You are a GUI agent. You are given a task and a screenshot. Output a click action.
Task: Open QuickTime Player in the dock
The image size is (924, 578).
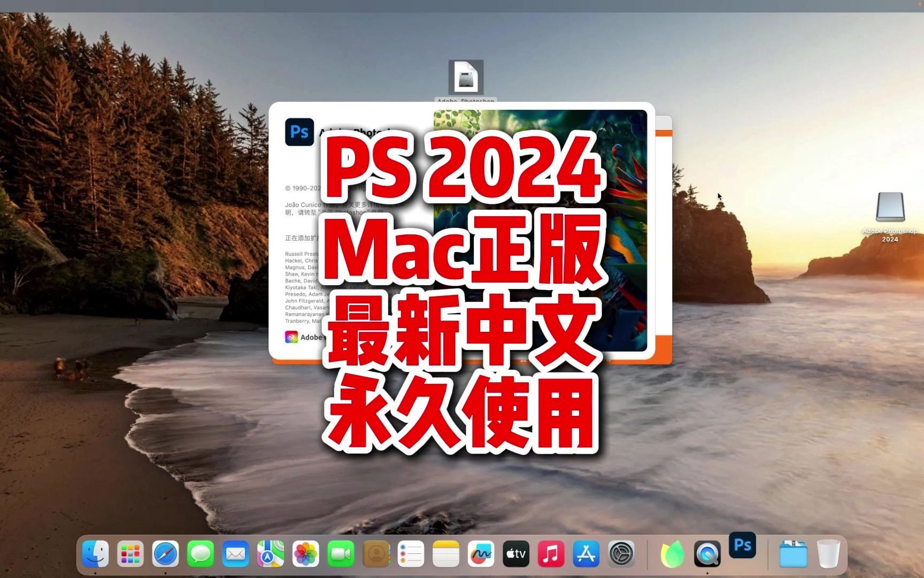(x=707, y=554)
